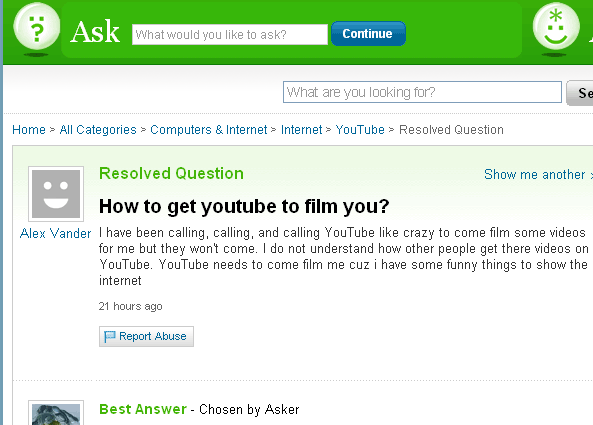Click the Resolved Question heading

[x=171, y=174]
